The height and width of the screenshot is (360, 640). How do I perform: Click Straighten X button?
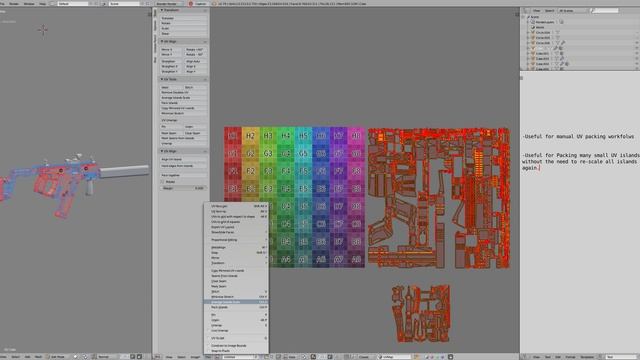(171, 66)
